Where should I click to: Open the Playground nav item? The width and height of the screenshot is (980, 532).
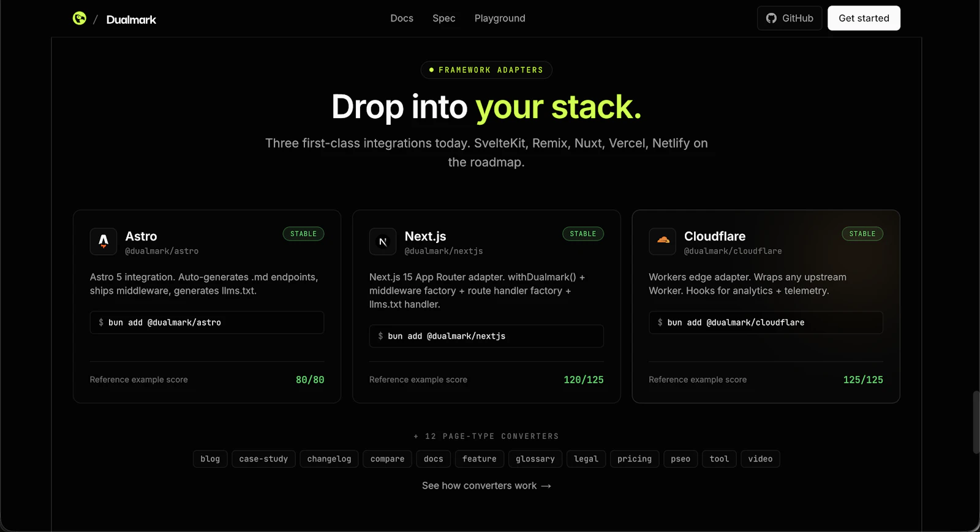tap(500, 18)
